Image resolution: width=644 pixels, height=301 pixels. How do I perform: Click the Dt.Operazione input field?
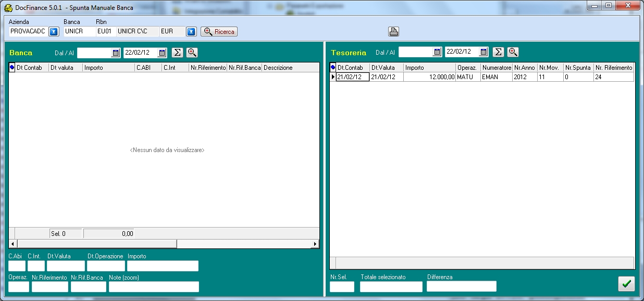point(106,266)
